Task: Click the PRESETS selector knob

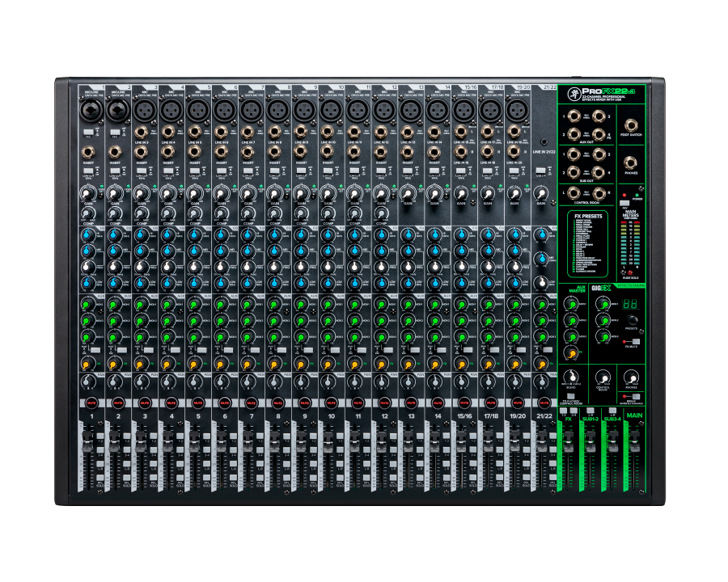Action: pos(632,320)
